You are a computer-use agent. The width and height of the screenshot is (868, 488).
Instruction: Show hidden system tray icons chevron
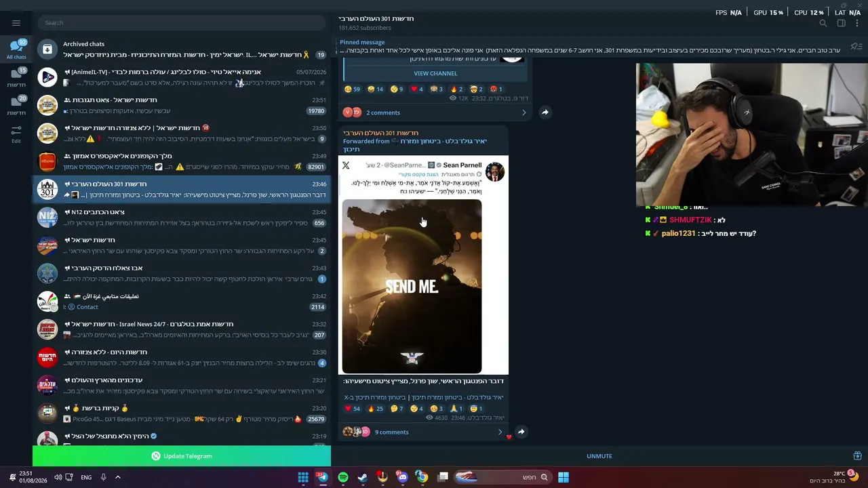tap(117, 477)
